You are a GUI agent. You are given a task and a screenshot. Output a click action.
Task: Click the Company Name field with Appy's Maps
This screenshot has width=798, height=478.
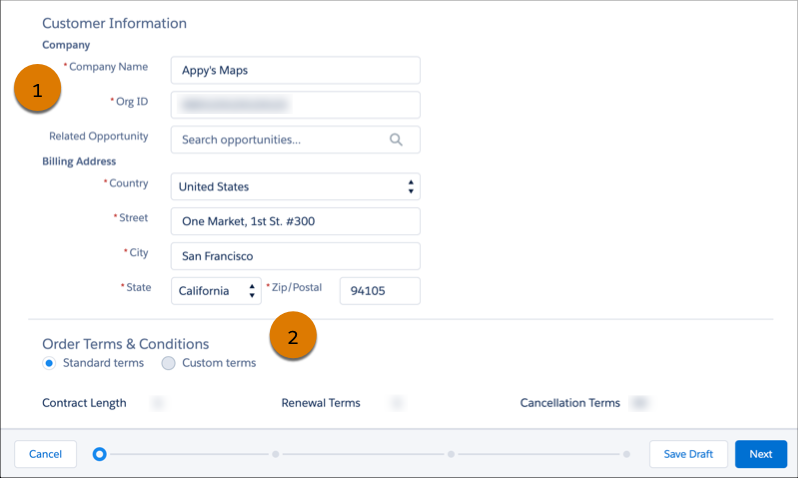coord(296,70)
